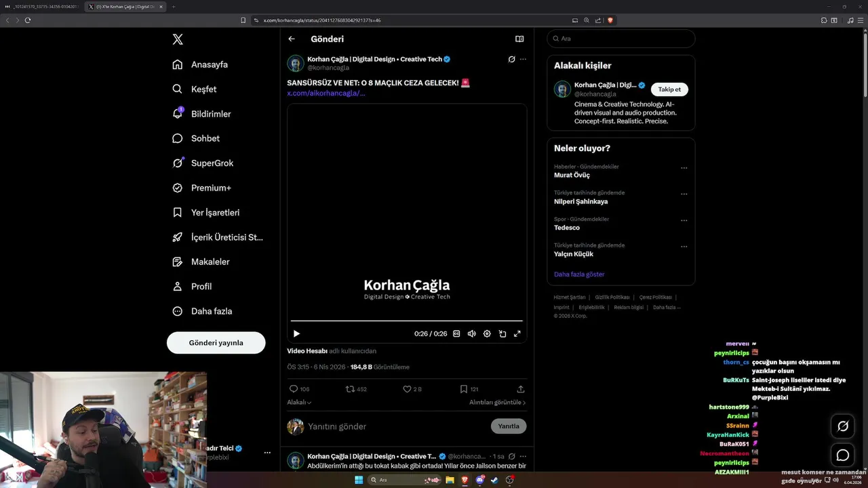868x488 pixels.
Task: Click the Ara search field on X
Action: (620, 39)
